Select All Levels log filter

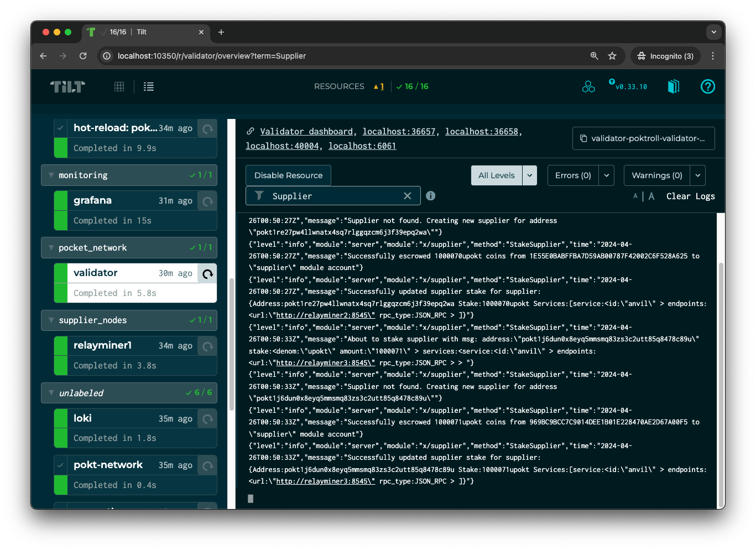pos(497,175)
